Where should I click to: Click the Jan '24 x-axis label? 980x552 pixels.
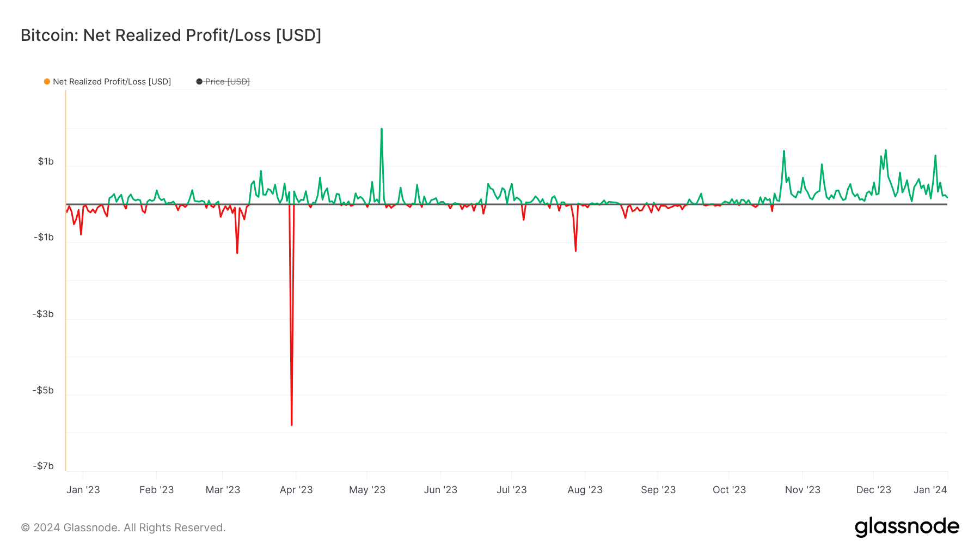point(930,489)
